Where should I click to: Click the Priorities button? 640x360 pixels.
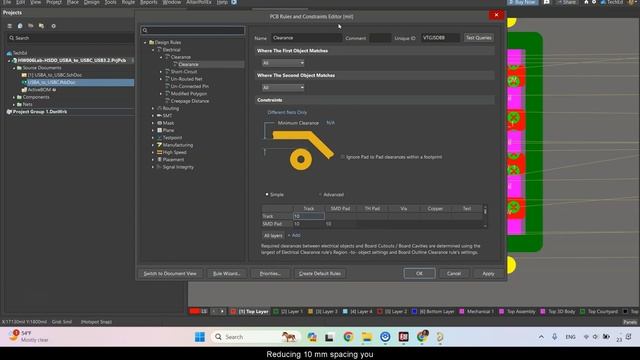tap(270, 273)
